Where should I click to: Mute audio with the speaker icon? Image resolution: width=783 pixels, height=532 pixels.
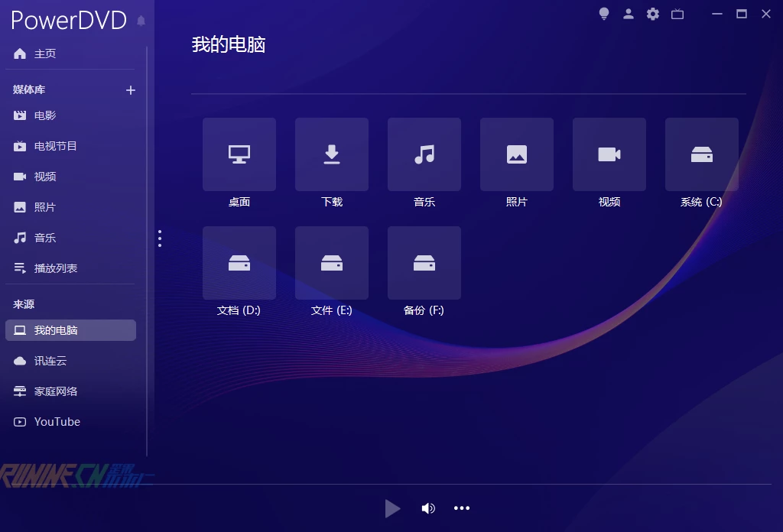click(428, 508)
